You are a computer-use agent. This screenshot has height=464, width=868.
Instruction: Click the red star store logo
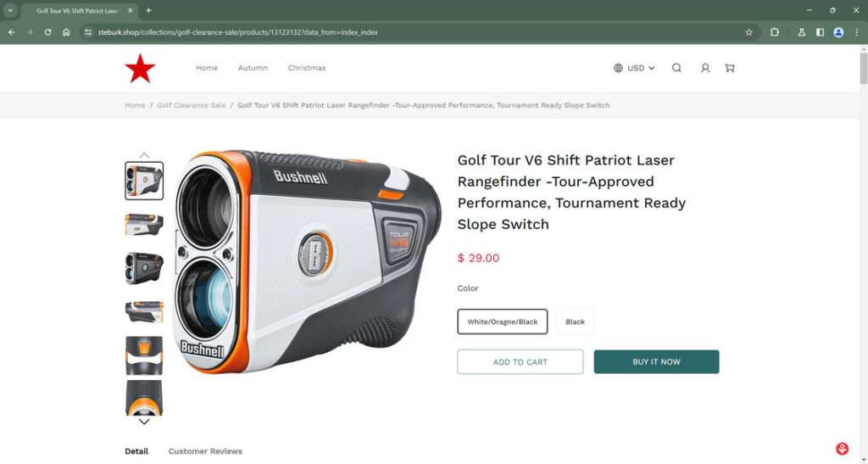(x=140, y=68)
